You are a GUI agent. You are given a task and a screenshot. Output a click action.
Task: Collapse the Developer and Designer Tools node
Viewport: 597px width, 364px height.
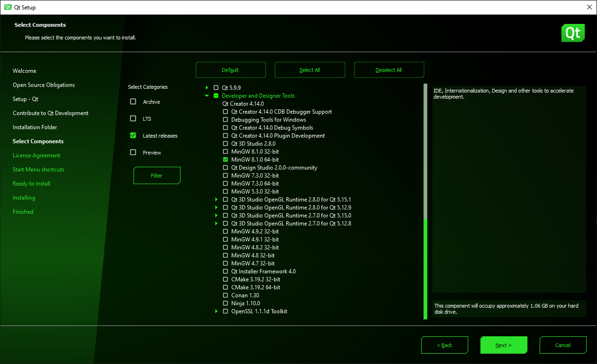click(207, 96)
